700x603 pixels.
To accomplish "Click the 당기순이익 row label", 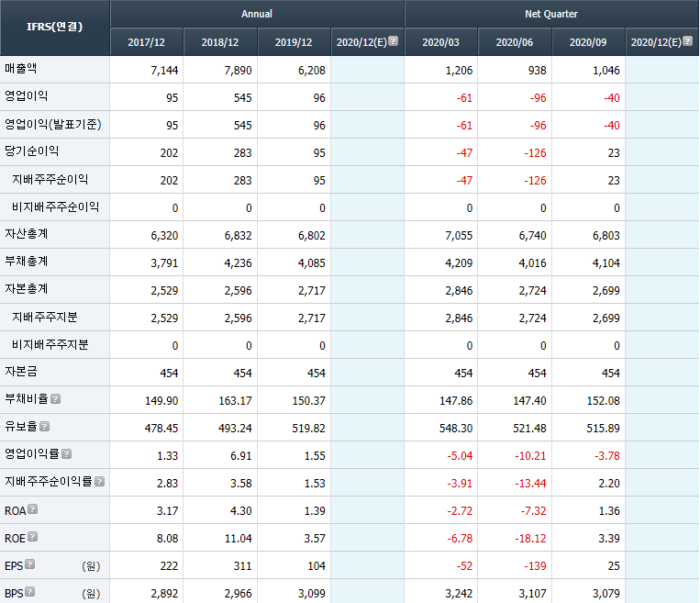I will point(31,151).
